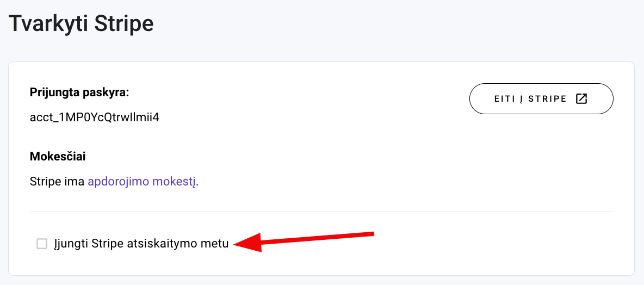This screenshot has height=285, width=644.
Task: Click the "Įjungti Stripe atsiskaitymo metu" label
Action: (141, 244)
